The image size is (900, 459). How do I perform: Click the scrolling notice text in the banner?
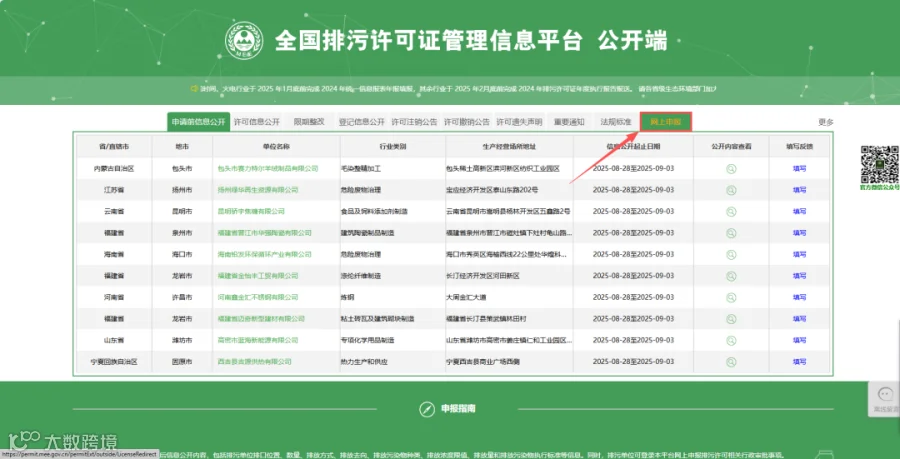458,89
